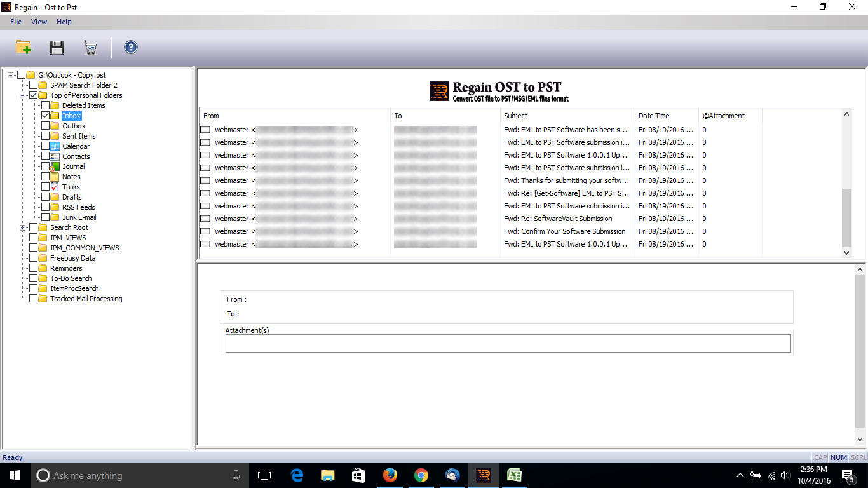
Task: Click the Deleted Items folder icon
Action: tap(55, 105)
